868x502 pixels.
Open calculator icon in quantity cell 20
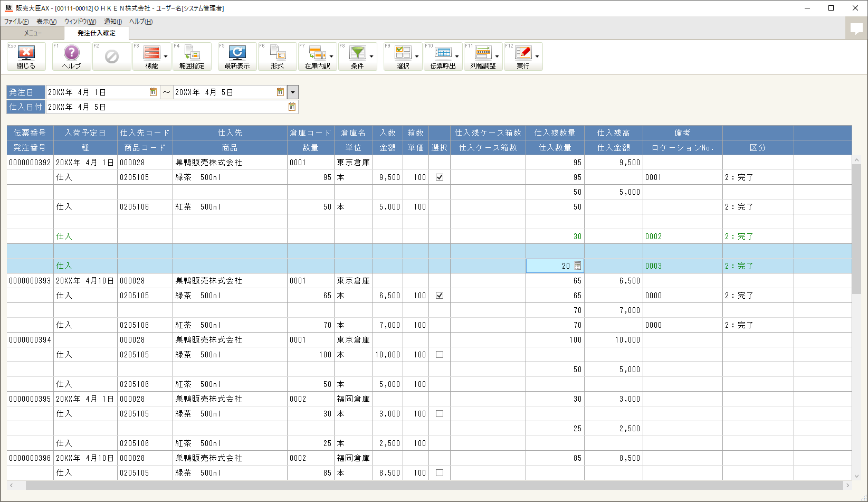[578, 266]
